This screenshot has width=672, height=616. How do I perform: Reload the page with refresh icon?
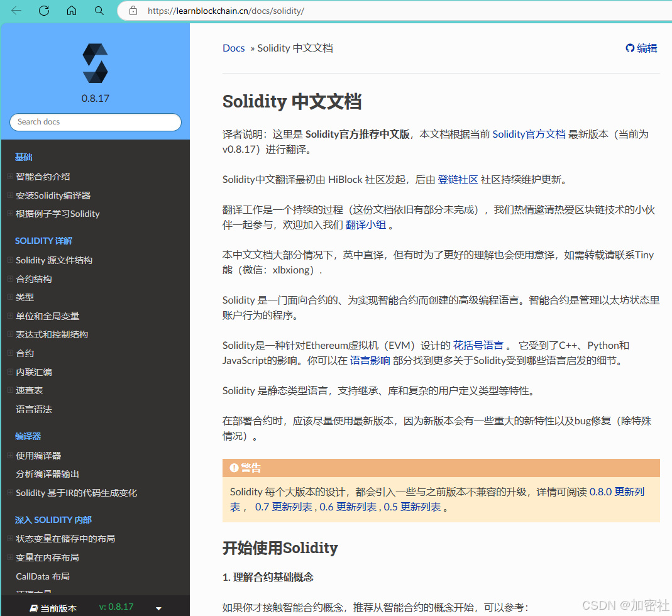tap(44, 11)
